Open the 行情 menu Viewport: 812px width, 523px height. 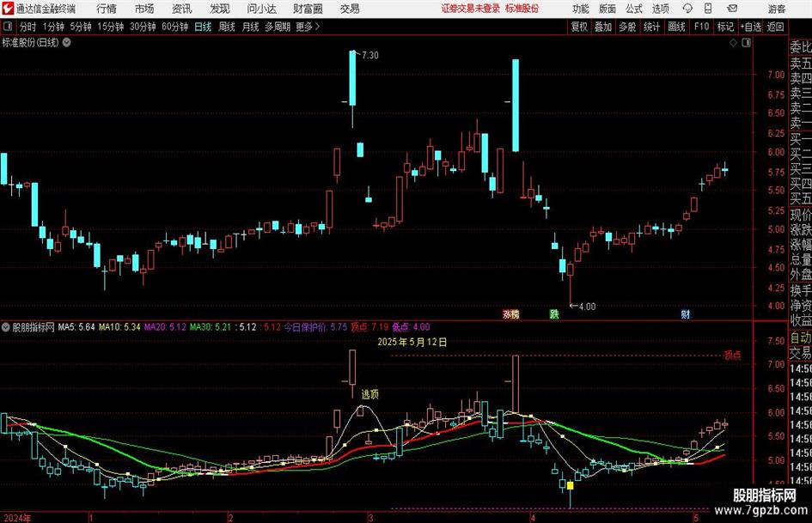click(107, 9)
